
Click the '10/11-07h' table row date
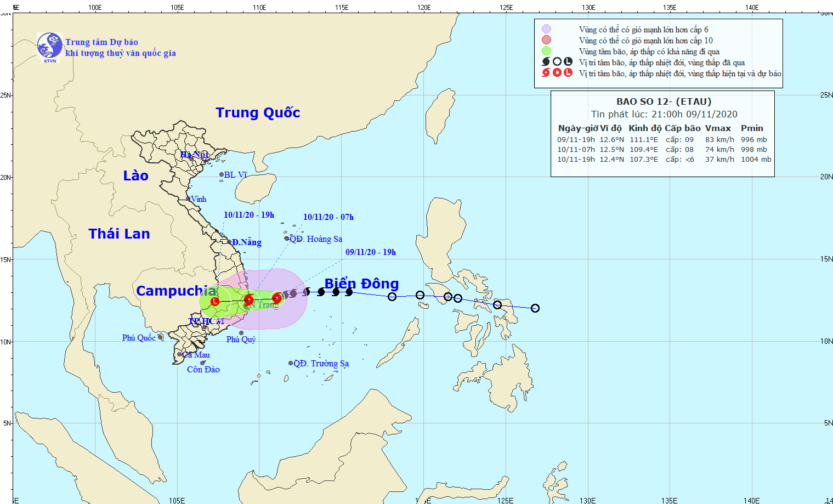pos(576,150)
